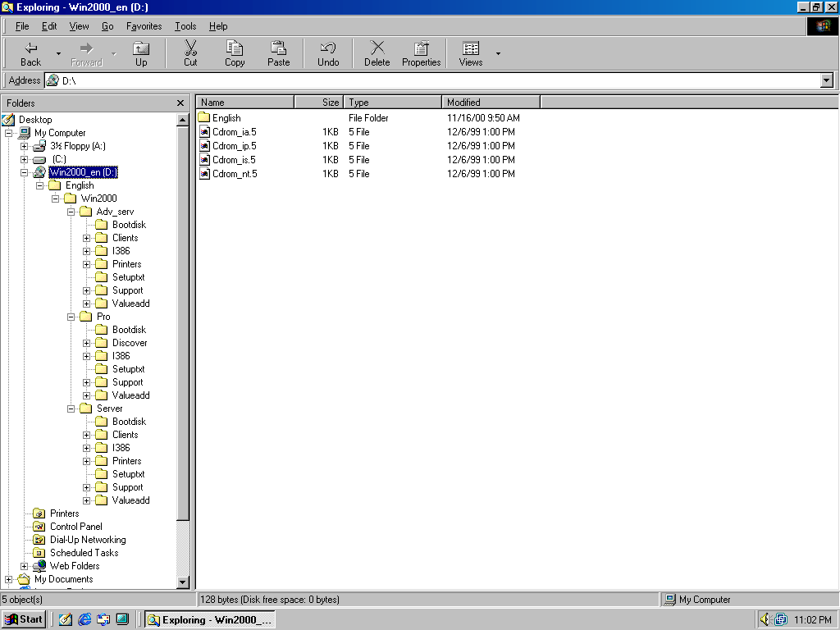Click the Undo toolbar icon
The height and width of the screenshot is (630, 840).
point(328,48)
